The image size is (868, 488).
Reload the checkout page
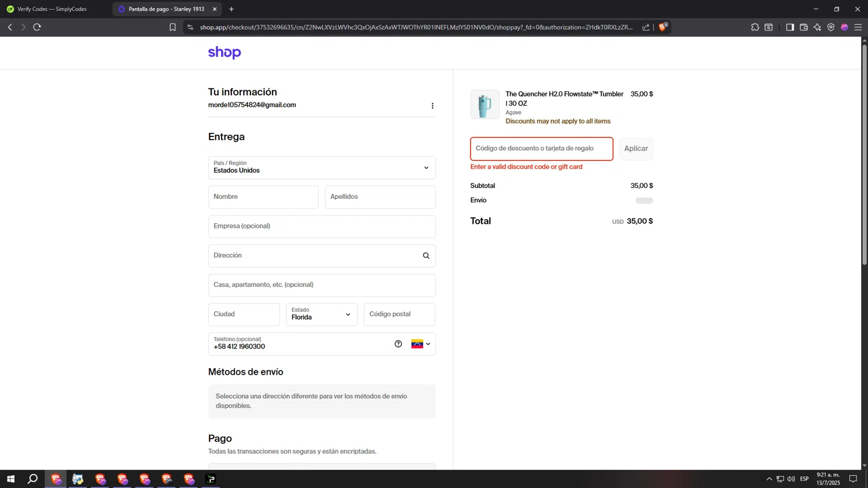click(37, 27)
